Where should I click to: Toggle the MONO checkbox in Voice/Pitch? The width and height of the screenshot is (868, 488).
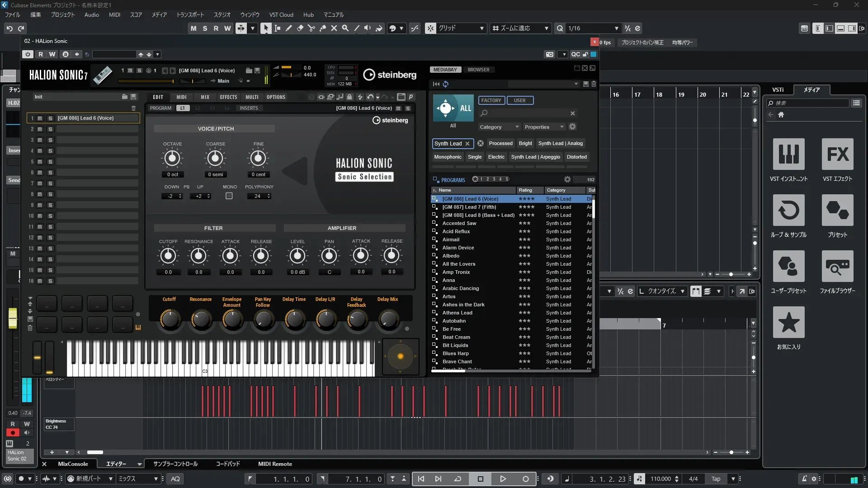(x=229, y=196)
